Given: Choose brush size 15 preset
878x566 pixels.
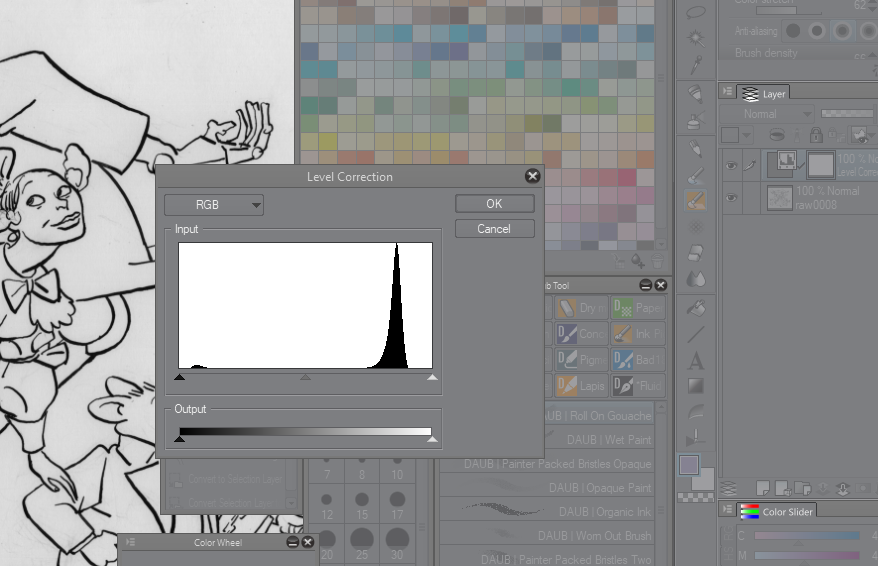Looking at the screenshot, I should coord(362,505).
